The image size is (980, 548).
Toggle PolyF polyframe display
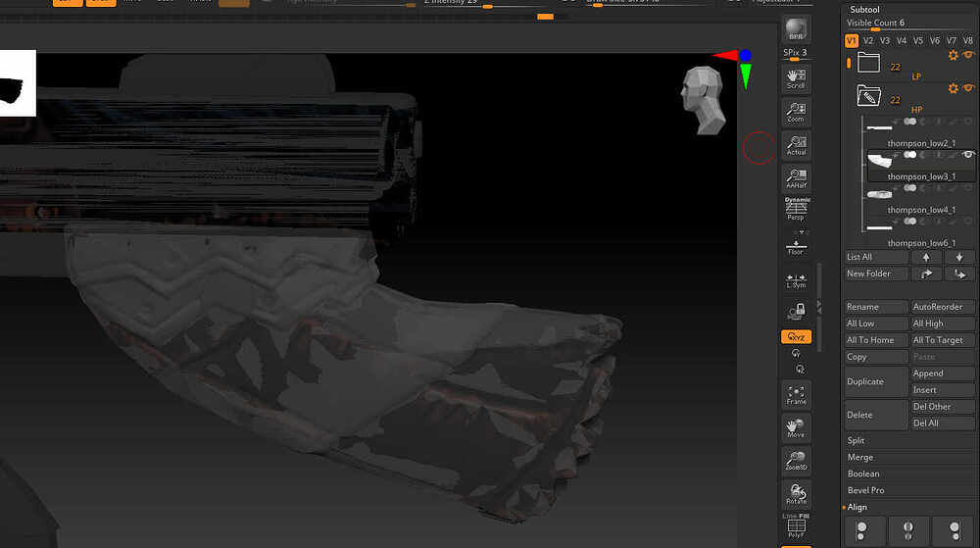click(x=796, y=525)
